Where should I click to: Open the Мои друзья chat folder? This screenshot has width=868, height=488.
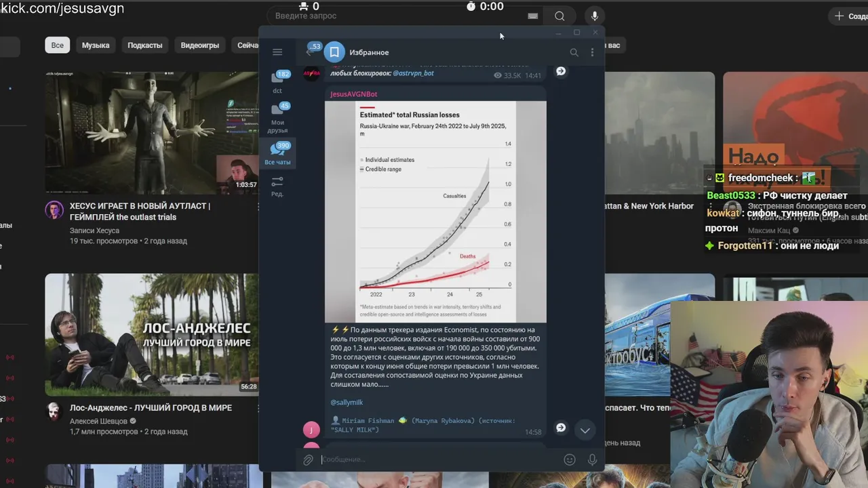click(277, 117)
